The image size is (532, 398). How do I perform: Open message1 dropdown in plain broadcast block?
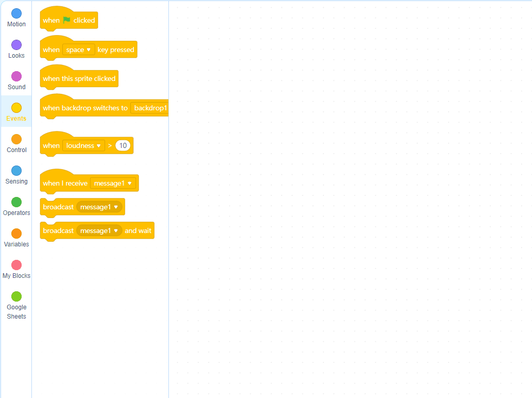(x=99, y=207)
